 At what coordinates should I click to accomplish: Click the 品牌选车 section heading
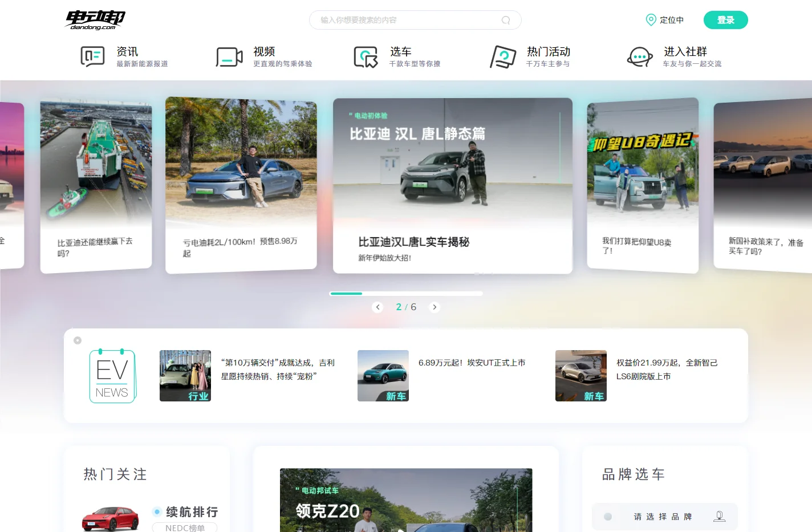coord(634,474)
